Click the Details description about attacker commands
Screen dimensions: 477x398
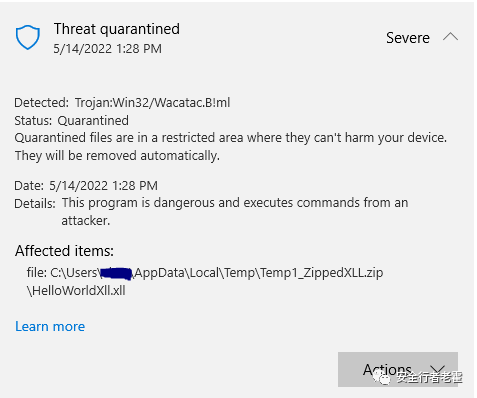[x=235, y=211]
